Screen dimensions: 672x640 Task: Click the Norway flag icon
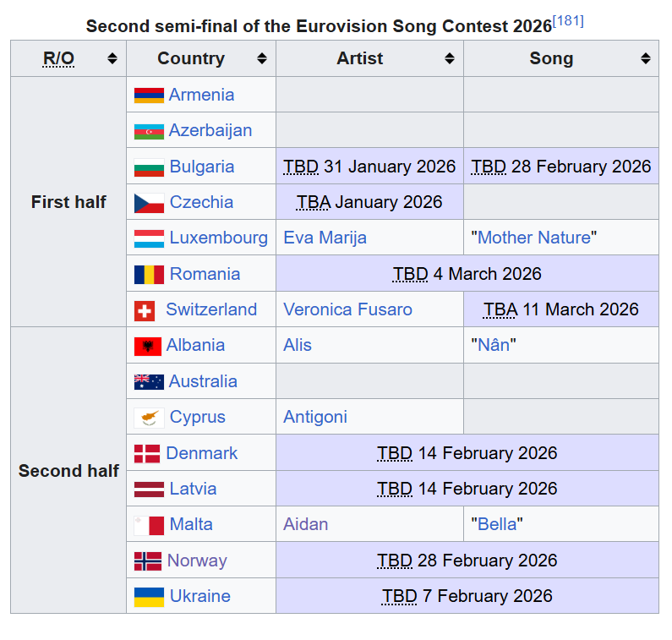[147, 561]
